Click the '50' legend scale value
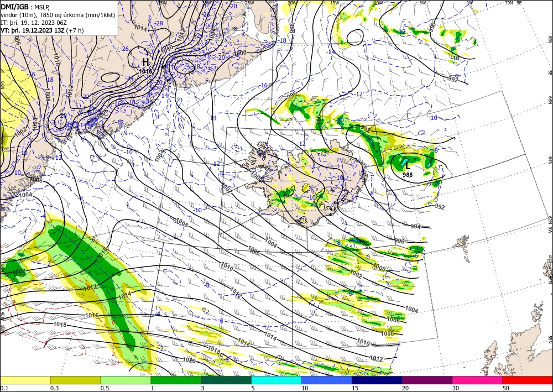Image resolution: width=553 pixels, height=392 pixels. 506,388
